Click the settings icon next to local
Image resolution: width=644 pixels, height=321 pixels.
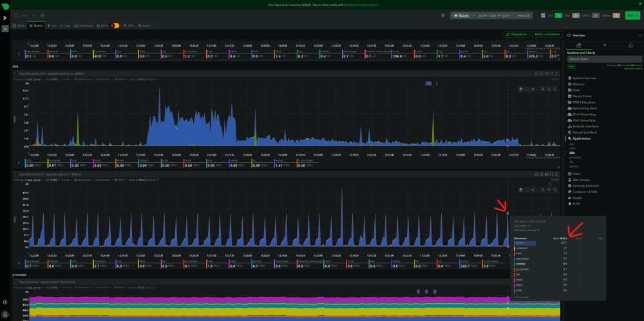tap(43, 15)
